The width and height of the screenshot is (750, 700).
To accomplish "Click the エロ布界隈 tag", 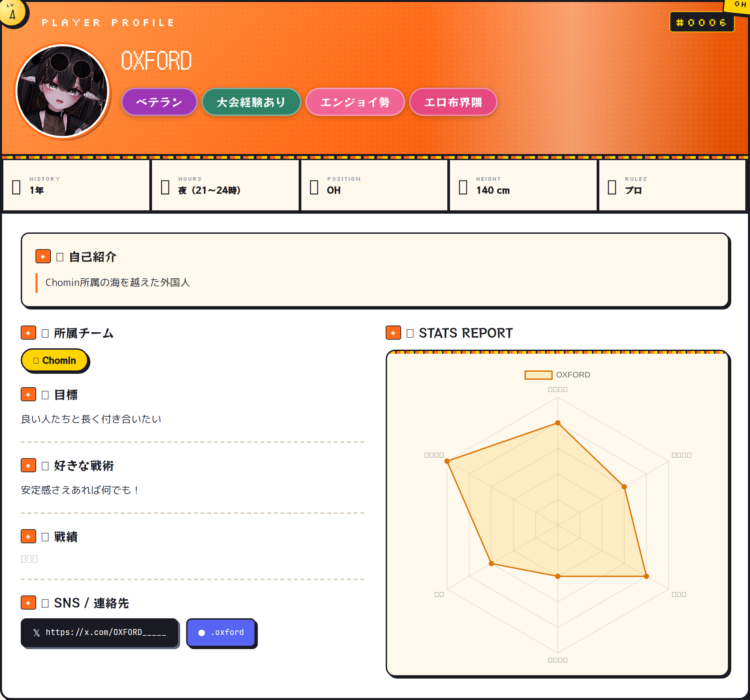I will 453,102.
